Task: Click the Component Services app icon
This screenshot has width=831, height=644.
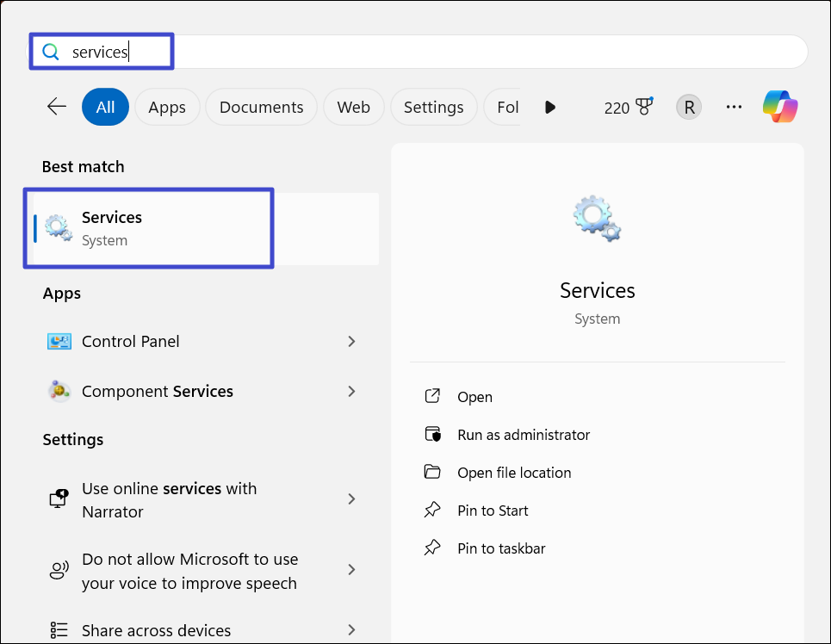Action: point(59,392)
